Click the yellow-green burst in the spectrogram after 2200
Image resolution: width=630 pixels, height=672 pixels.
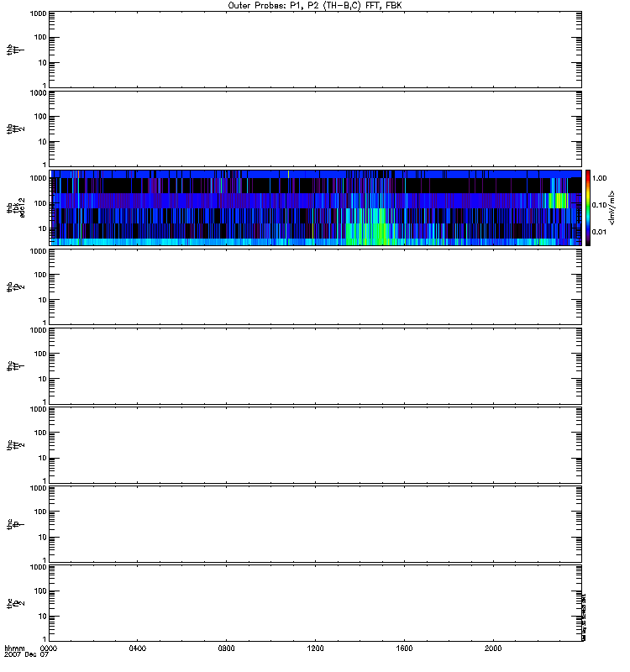[x=559, y=201]
